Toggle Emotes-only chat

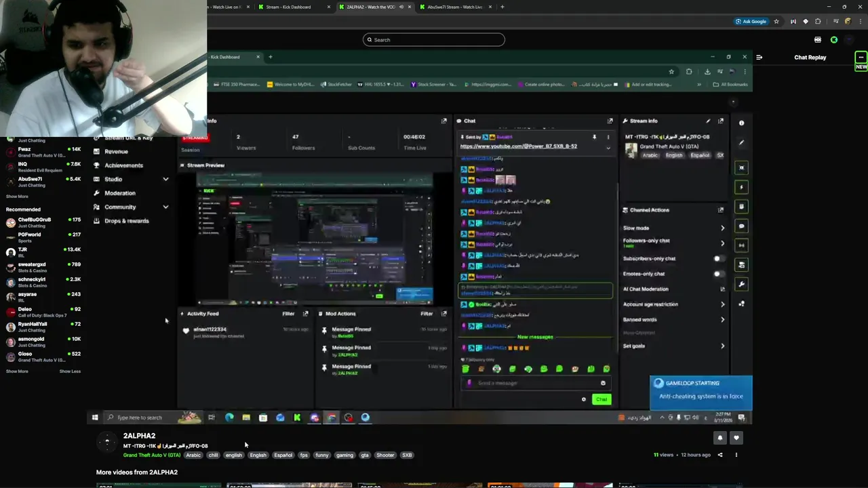[x=718, y=274]
